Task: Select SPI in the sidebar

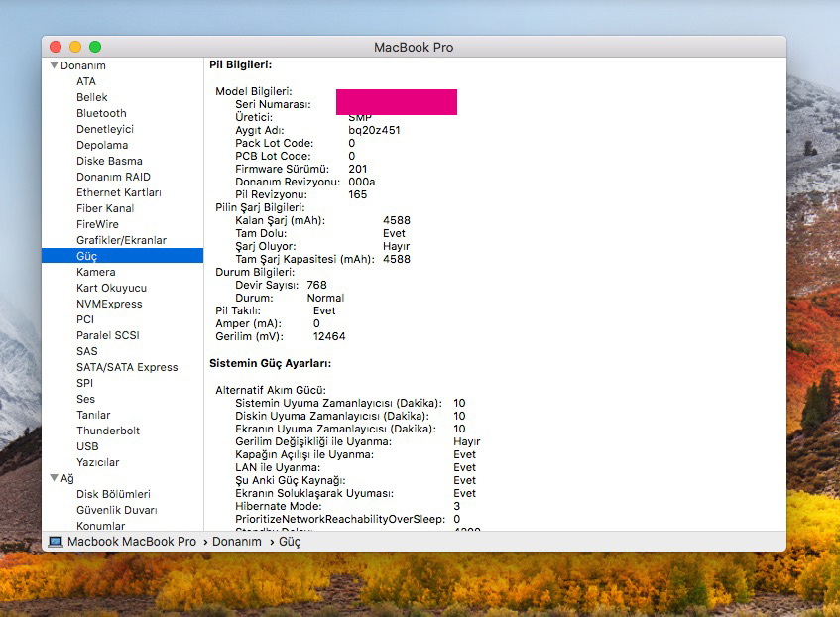Action: click(84, 383)
